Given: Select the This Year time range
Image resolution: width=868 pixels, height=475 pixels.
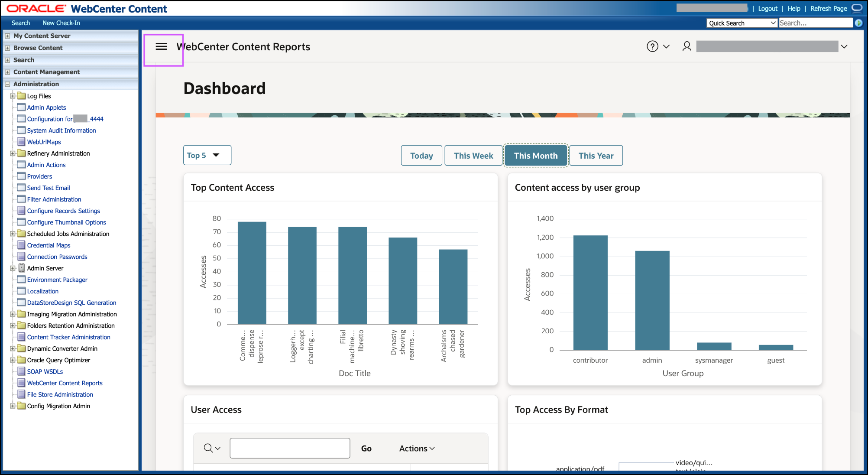Looking at the screenshot, I should coord(596,156).
